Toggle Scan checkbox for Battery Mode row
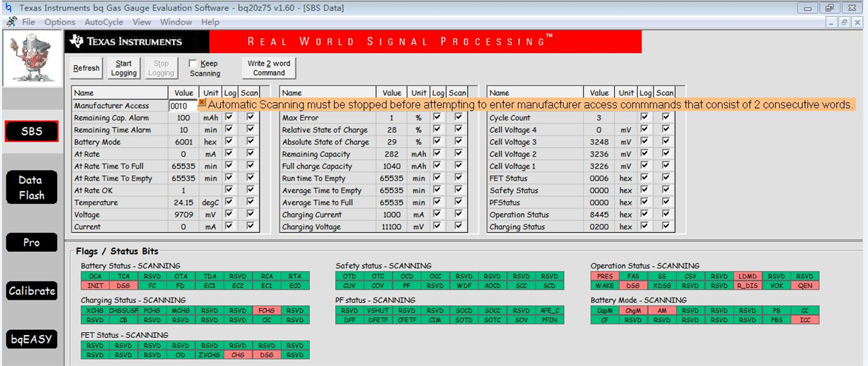The image size is (868, 366). click(x=251, y=142)
